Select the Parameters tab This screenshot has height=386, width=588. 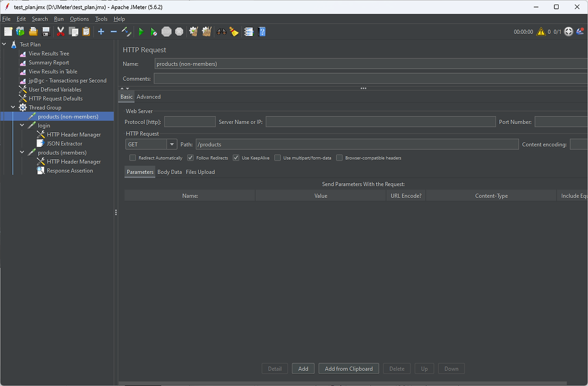pos(140,172)
